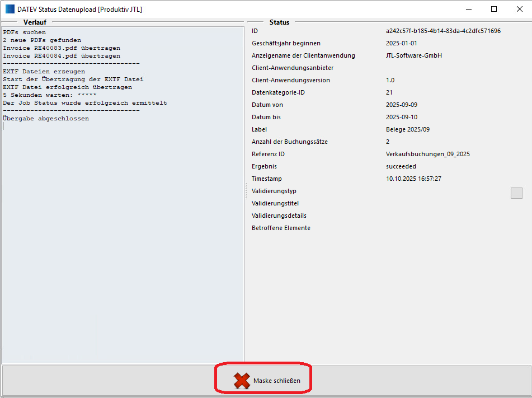Click the Ergebnis value 'succeeded'
Screen dimensions: 532x398
[401, 166]
